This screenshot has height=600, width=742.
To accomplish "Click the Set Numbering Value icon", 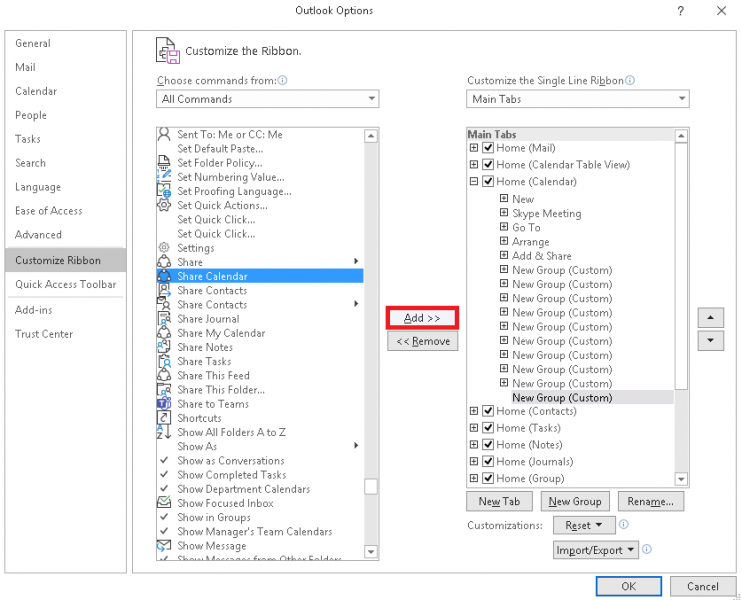I will tap(164, 177).
